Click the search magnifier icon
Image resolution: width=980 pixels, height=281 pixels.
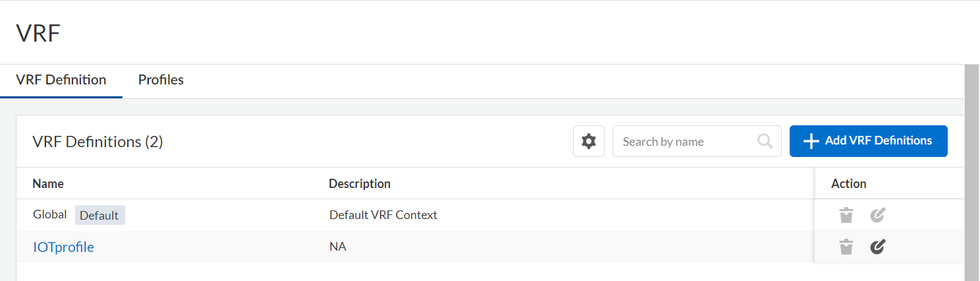click(x=765, y=141)
